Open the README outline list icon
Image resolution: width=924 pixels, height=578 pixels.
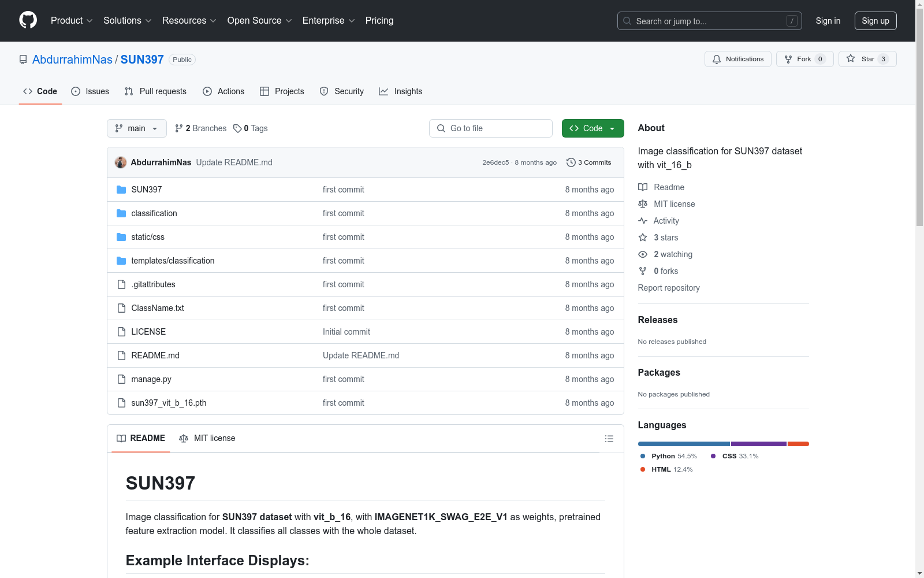point(609,439)
